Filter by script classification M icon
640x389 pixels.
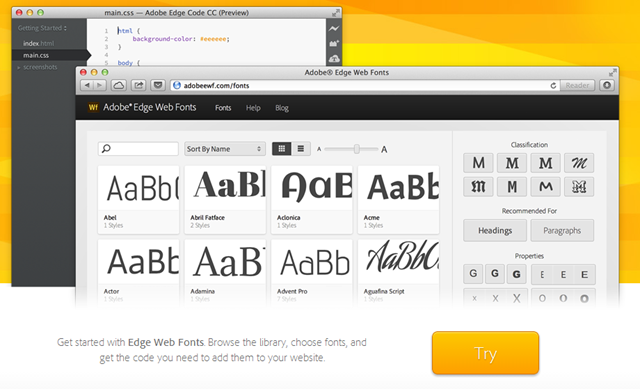[x=579, y=163]
